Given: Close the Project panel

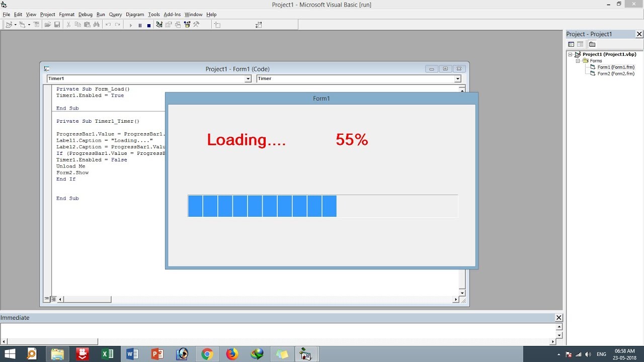Looking at the screenshot, I should [x=639, y=34].
